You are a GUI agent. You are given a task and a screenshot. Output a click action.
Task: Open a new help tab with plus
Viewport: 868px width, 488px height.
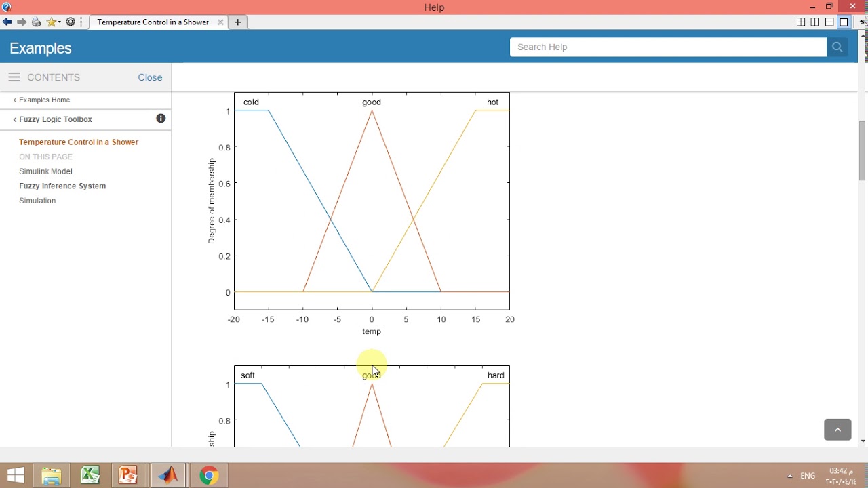(x=238, y=22)
